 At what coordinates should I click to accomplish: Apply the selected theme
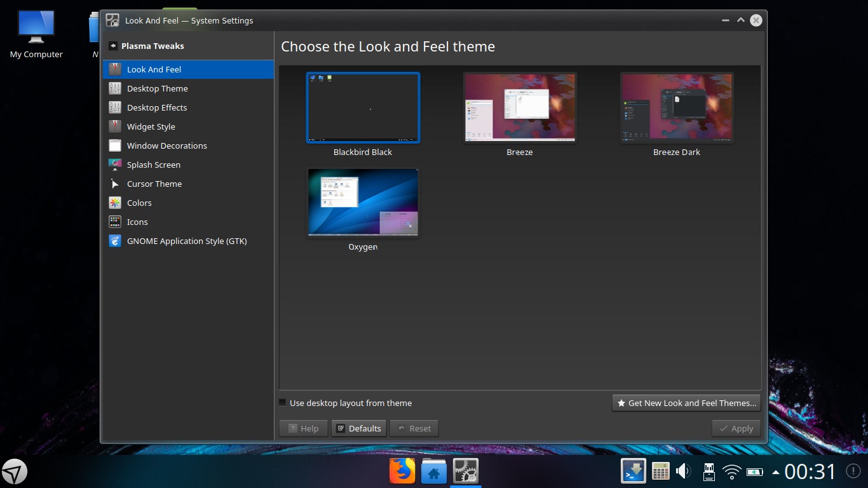pyautogui.click(x=736, y=428)
